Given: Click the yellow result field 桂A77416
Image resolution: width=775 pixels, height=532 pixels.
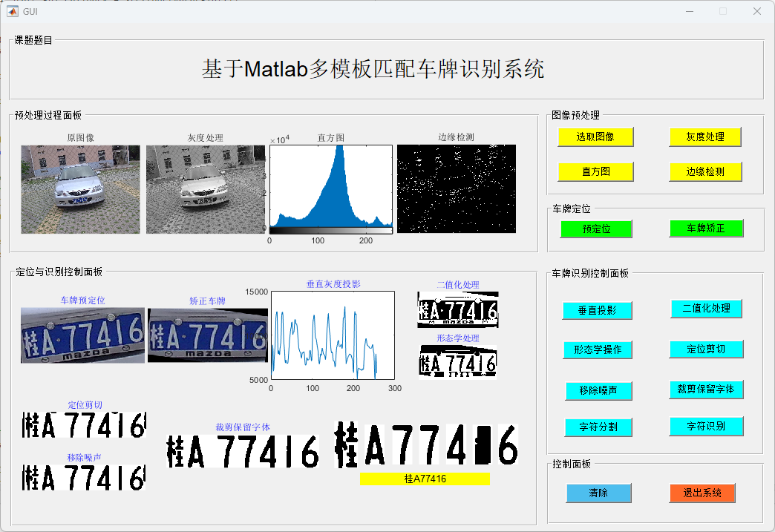Looking at the screenshot, I should 425,479.
